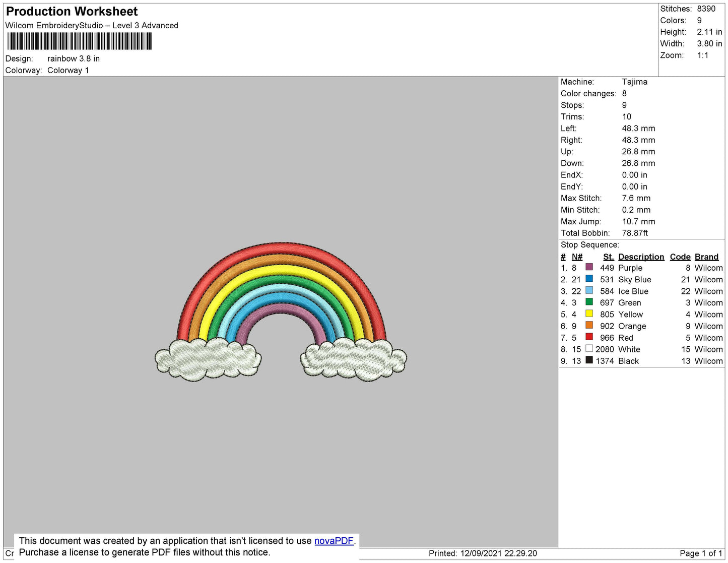
Task: Click the EndX value 0.00 in
Action: click(x=634, y=175)
